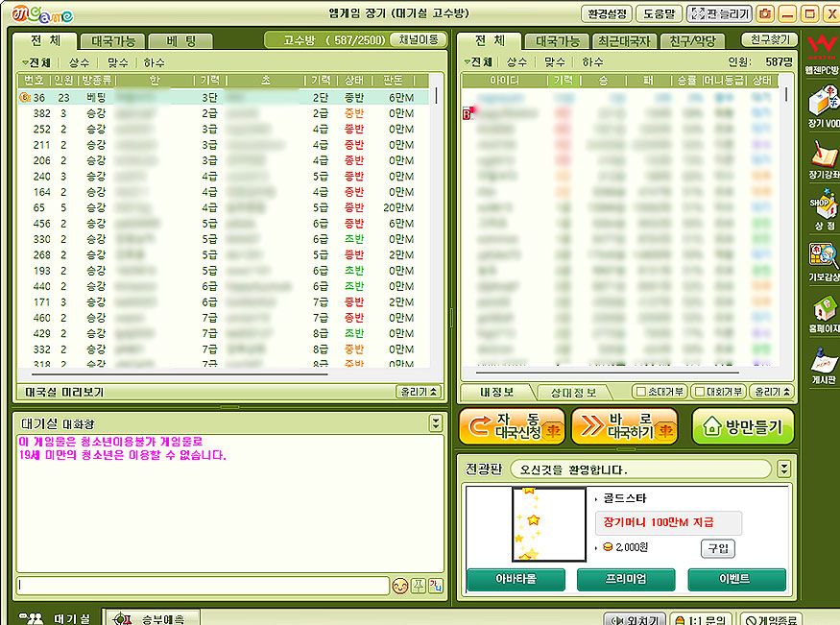
Task: Expand the 전광판 message board dropdown
Action: pos(783,469)
